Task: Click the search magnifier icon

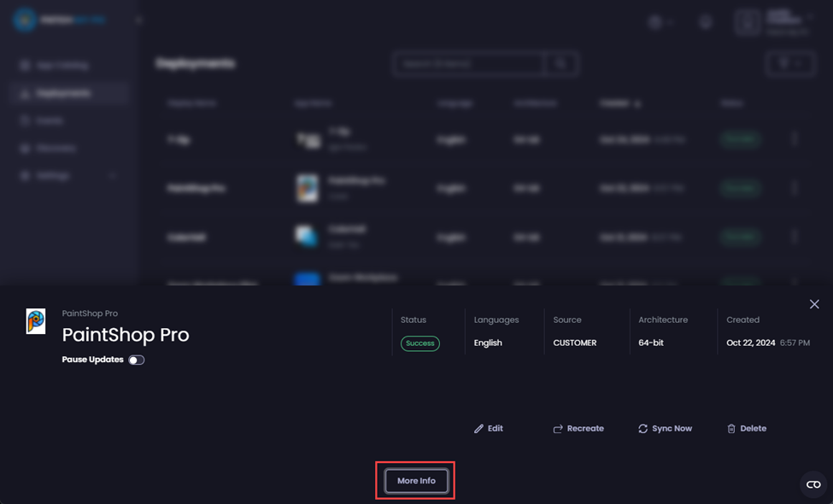Action: tap(562, 63)
